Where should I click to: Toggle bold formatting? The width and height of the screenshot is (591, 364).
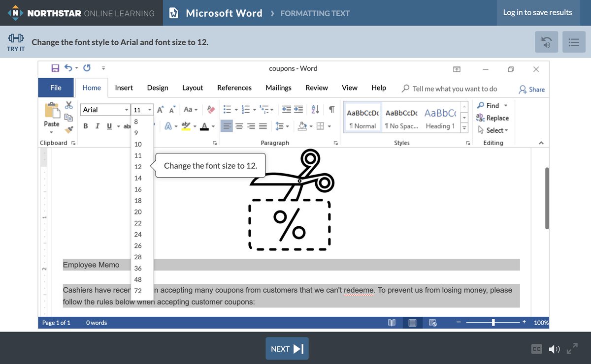pos(85,126)
